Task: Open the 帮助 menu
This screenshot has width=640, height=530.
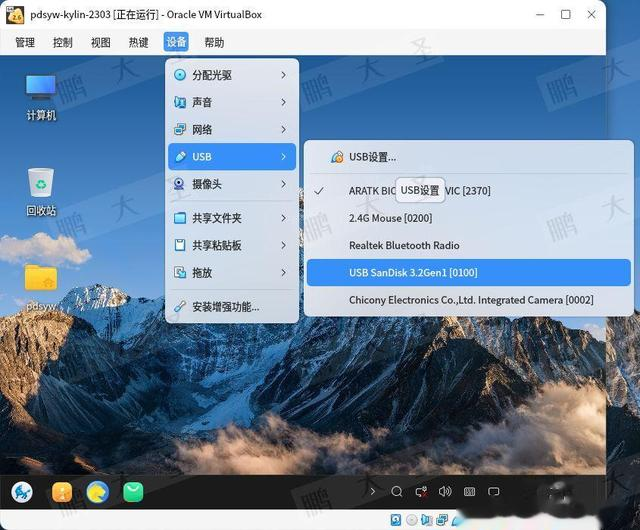Action: coord(214,42)
